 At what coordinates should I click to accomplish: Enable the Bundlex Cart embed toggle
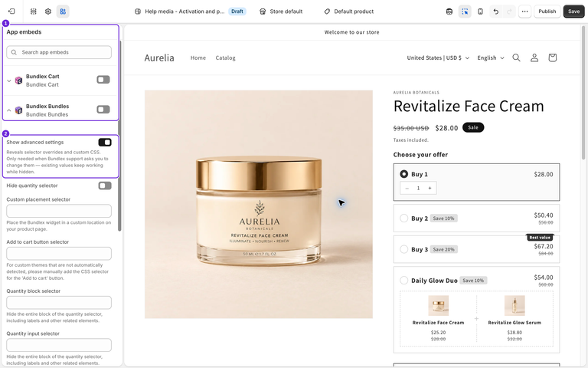(103, 79)
